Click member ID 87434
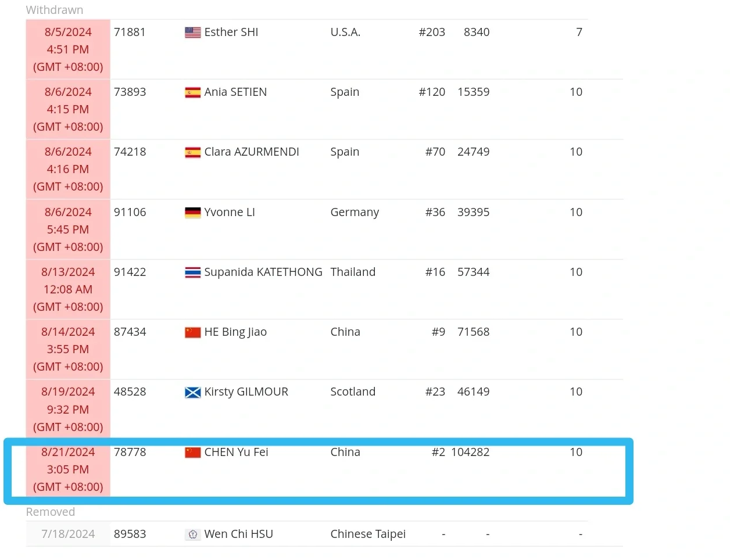The width and height of the screenshot is (730, 560). (130, 332)
